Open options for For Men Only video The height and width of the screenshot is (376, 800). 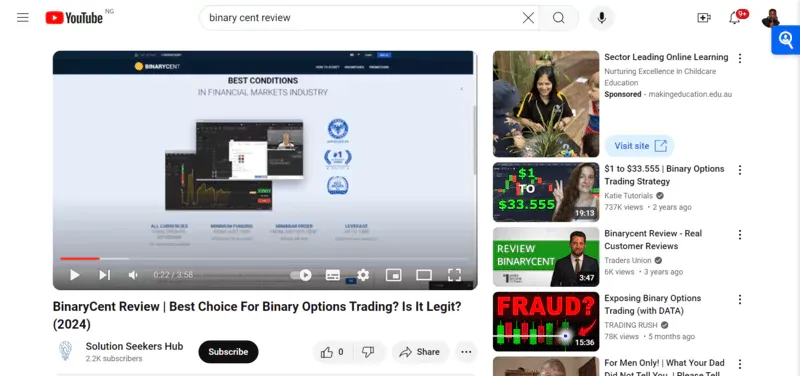click(740, 364)
